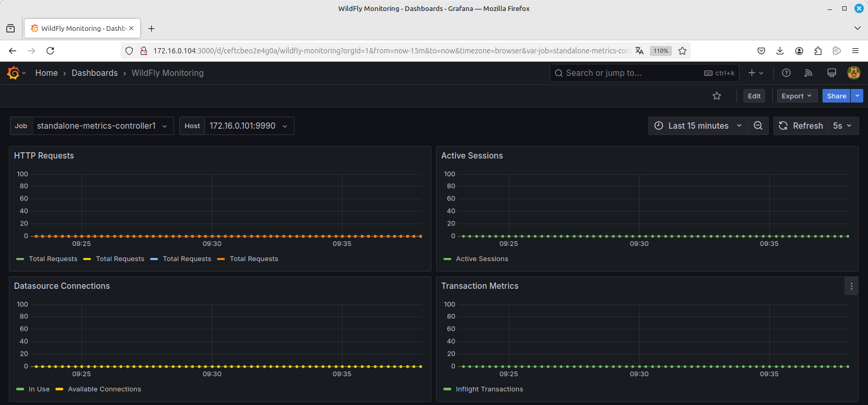Open the Grafana news feed icon
The image size is (868, 405).
[808, 73]
